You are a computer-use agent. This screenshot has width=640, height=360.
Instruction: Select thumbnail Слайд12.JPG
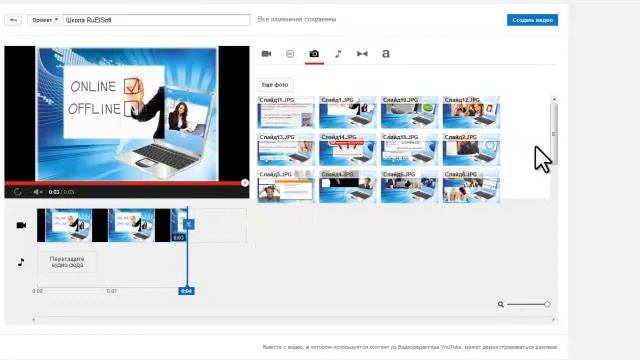tap(471, 112)
